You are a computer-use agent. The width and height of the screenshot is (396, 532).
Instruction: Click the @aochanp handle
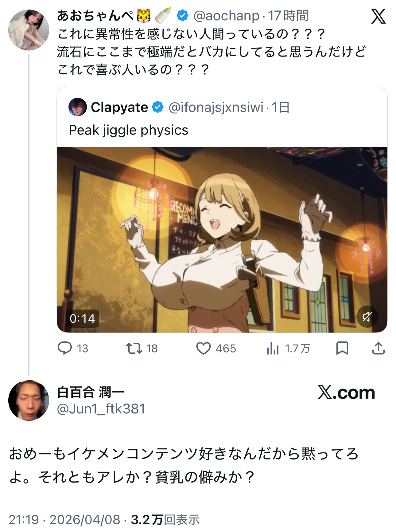tap(226, 16)
